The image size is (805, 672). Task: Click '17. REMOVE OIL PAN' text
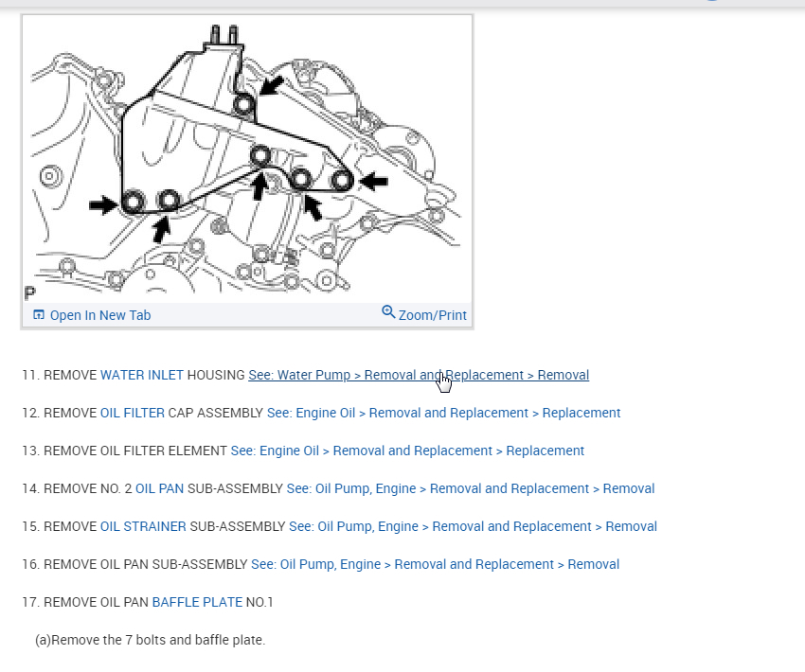pos(85,602)
